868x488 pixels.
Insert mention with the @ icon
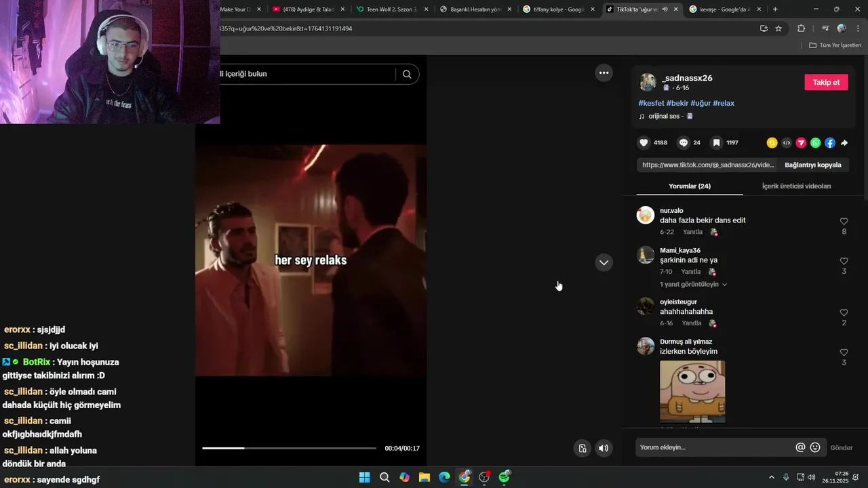pos(800,447)
